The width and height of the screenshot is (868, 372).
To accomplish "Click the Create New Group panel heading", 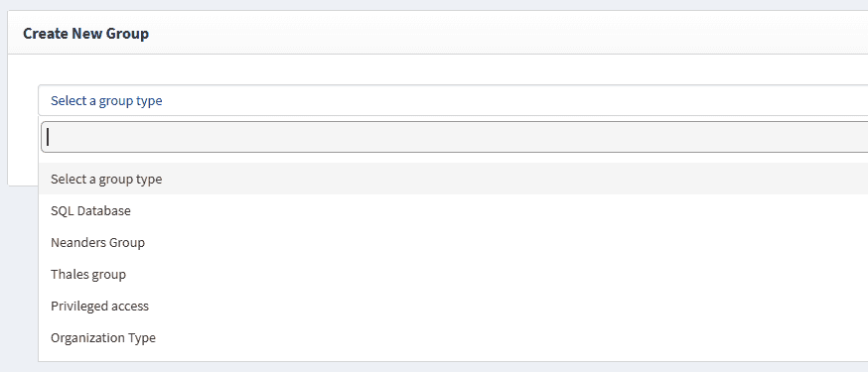I will 85,34.
